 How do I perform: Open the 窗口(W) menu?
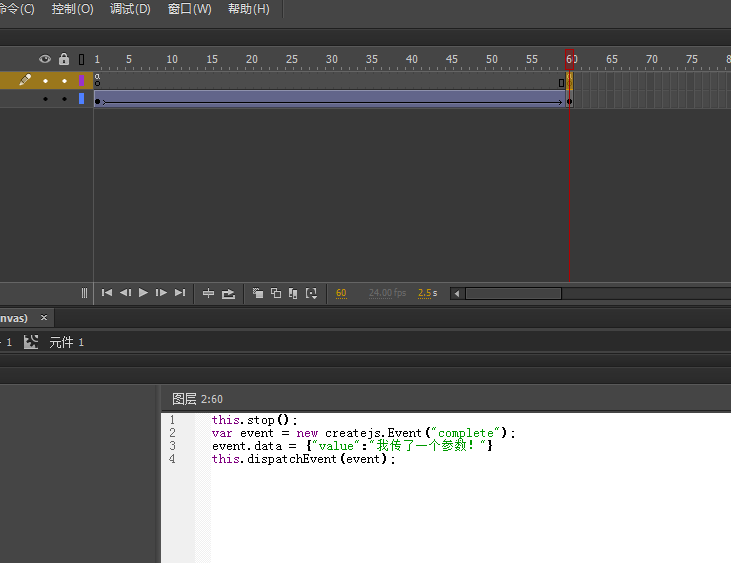pos(190,9)
